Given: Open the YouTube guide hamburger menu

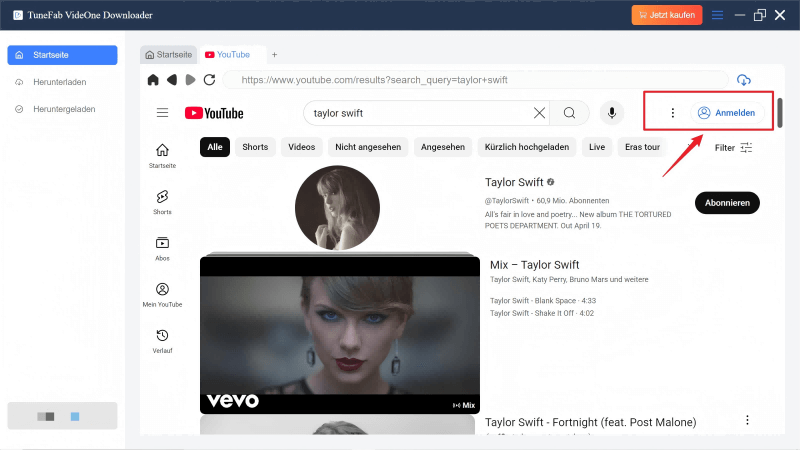Looking at the screenshot, I should [162, 113].
